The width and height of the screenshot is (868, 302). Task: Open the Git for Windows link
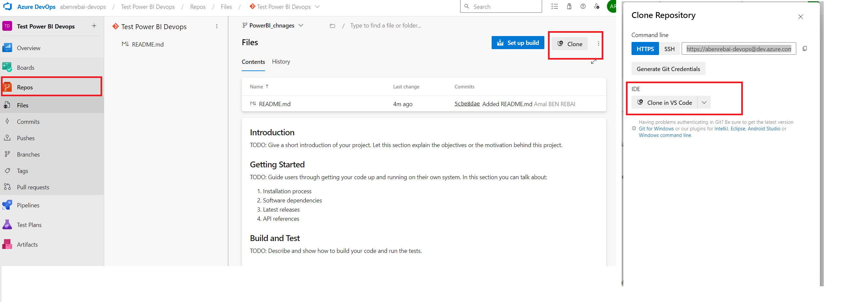[x=656, y=129]
